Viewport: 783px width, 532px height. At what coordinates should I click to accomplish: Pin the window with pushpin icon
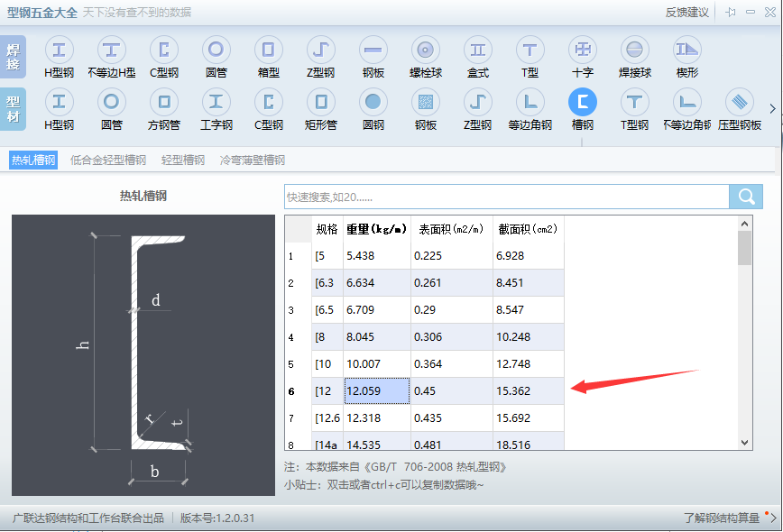pyautogui.click(x=731, y=12)
